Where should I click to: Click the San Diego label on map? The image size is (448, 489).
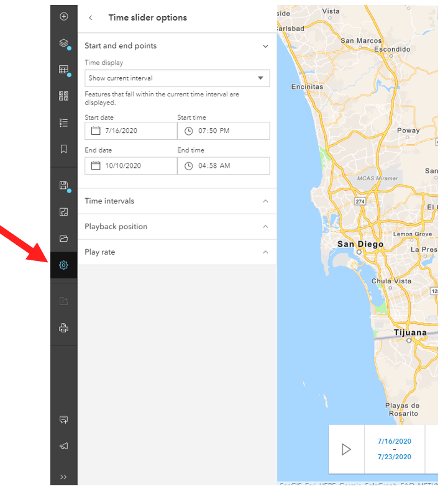pos(360,244)
